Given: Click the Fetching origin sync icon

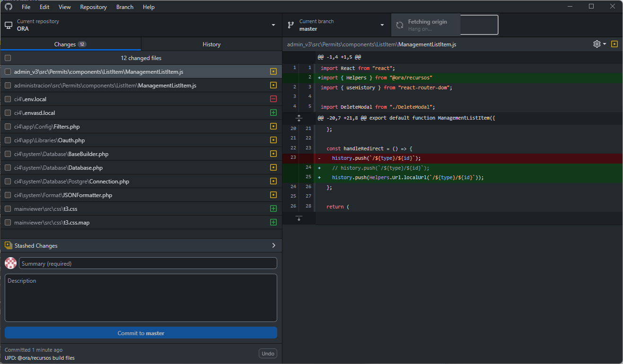Looking at the screenshot, I should point(400,25).
